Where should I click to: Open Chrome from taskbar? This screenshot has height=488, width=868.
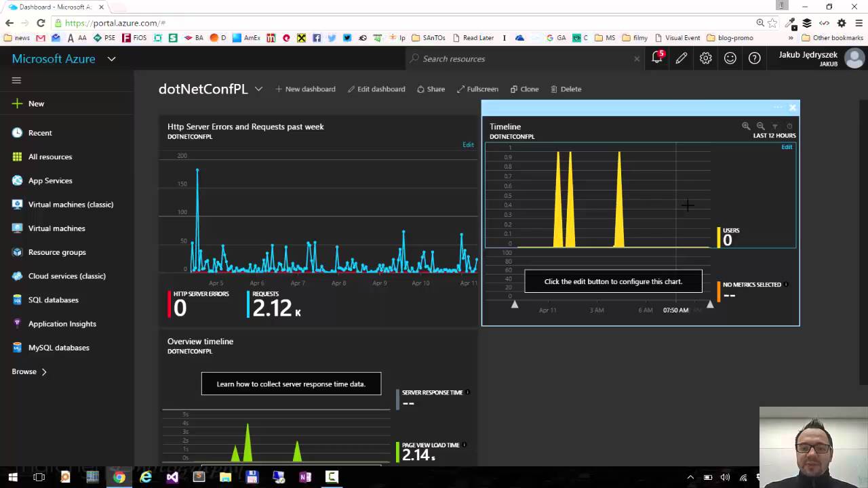(119, 477)
